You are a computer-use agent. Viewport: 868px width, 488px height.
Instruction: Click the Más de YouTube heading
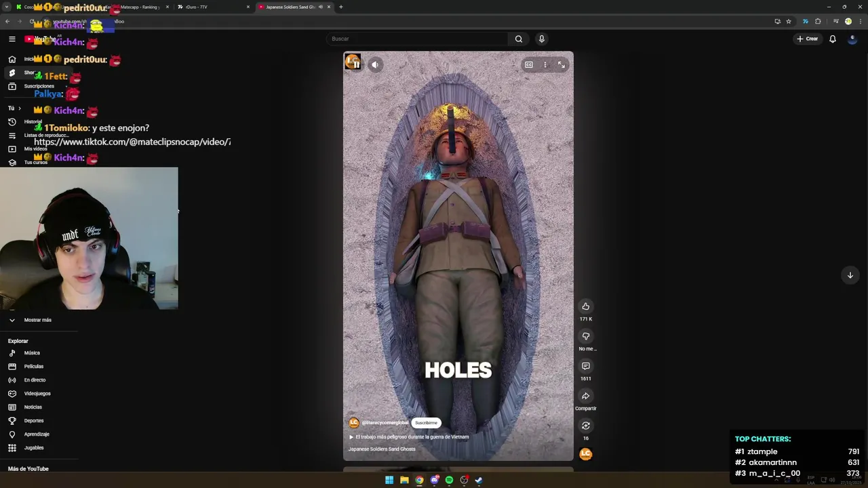[x=28, y=469]
